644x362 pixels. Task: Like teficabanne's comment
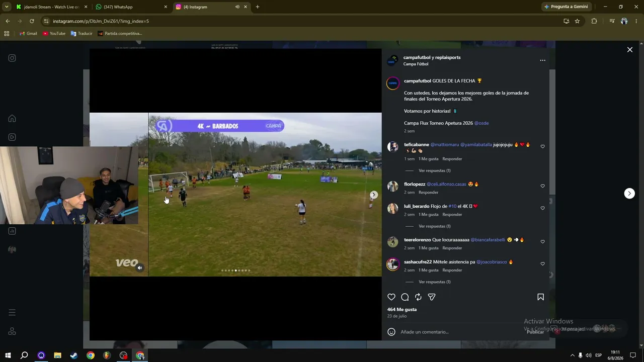(542, 147)
